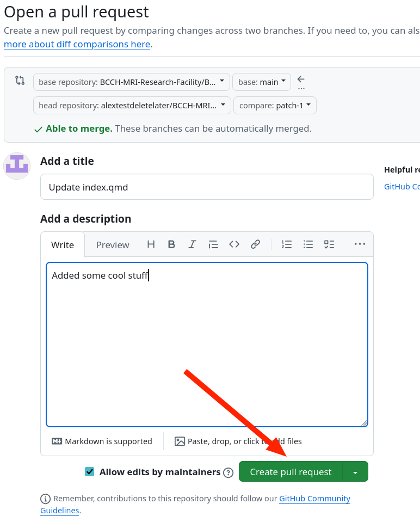Add a link via toolbar icon

(255, 244)
